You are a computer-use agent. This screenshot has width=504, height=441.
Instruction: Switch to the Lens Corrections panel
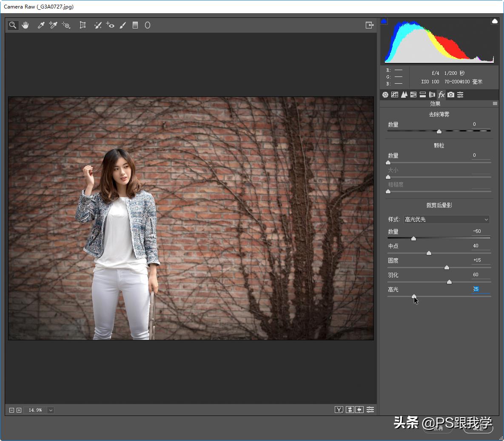coord(432,94)
